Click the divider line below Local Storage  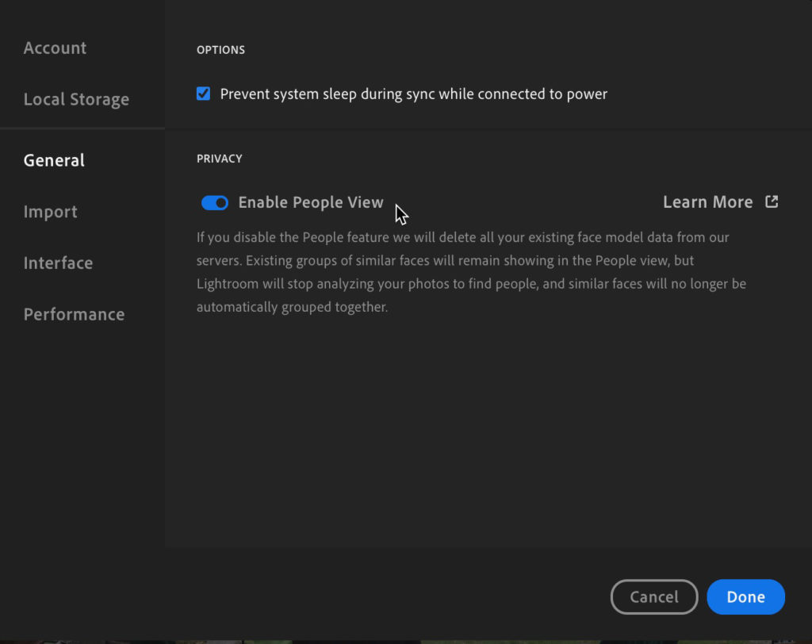82,128
